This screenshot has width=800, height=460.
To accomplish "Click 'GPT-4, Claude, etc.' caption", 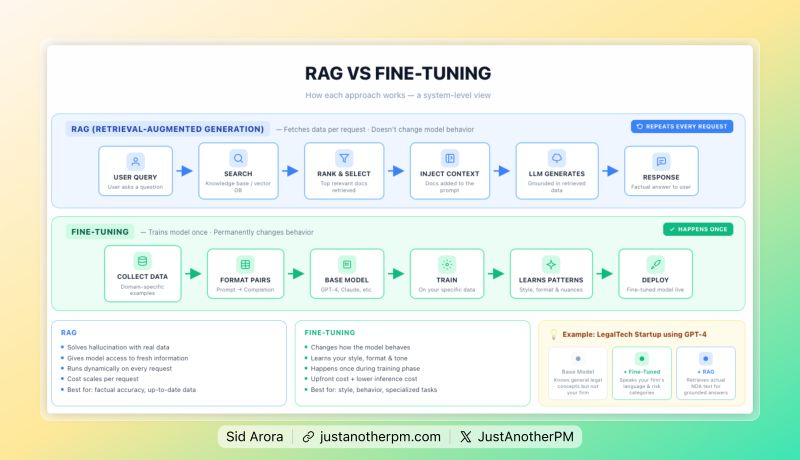I will pyautogui.click(x=346, y=290).
